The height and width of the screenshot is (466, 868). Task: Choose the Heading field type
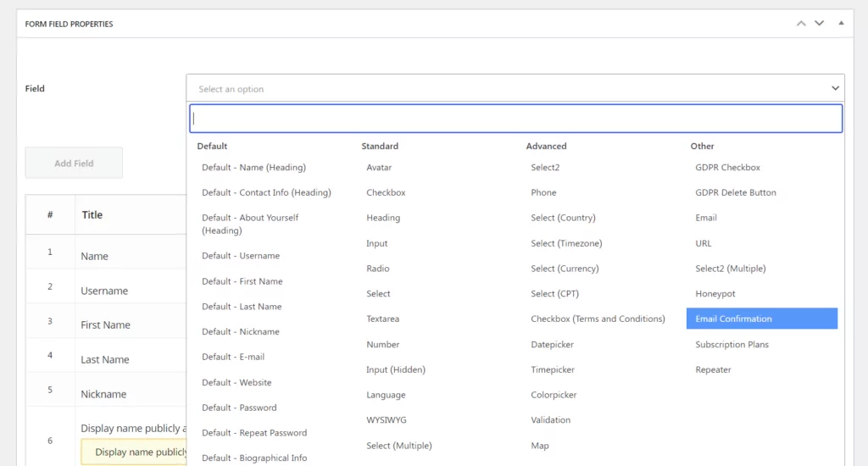point(383,218)
